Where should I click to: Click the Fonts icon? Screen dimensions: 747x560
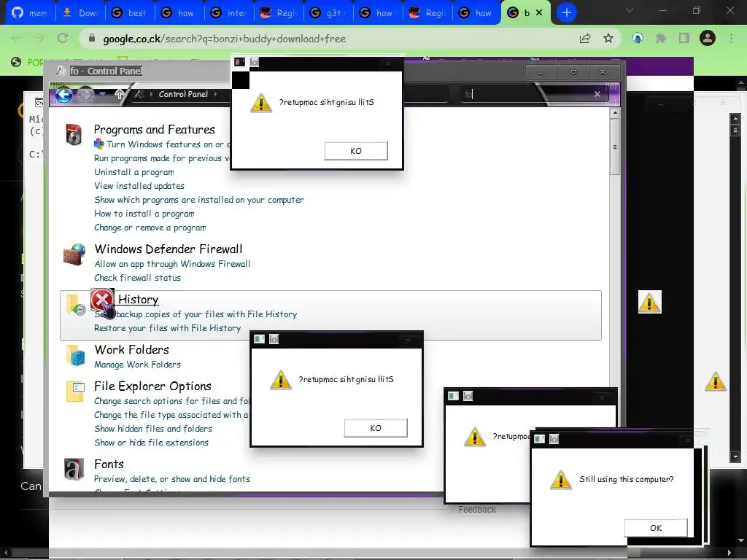coord(74,470)
